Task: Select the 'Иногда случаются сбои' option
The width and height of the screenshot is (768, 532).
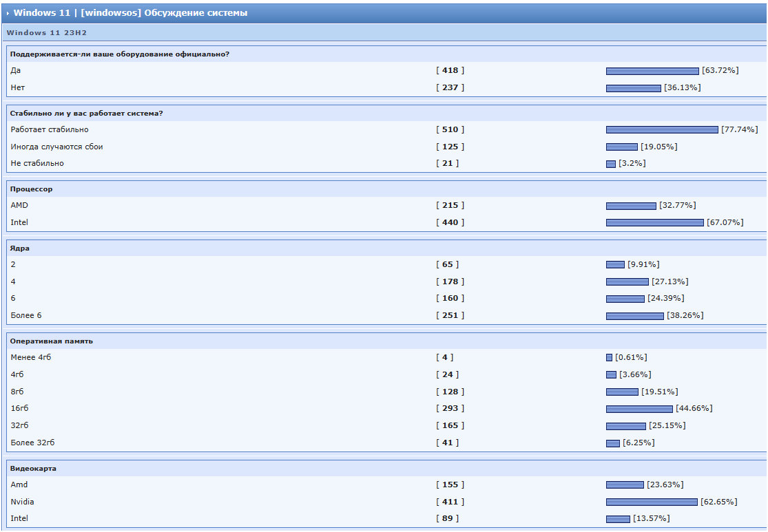Action: [56, 147]
